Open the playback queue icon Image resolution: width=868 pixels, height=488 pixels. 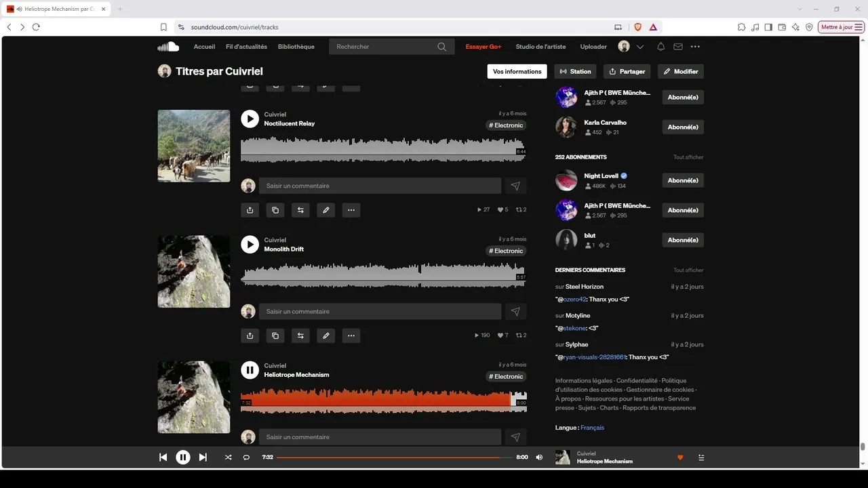701,457
